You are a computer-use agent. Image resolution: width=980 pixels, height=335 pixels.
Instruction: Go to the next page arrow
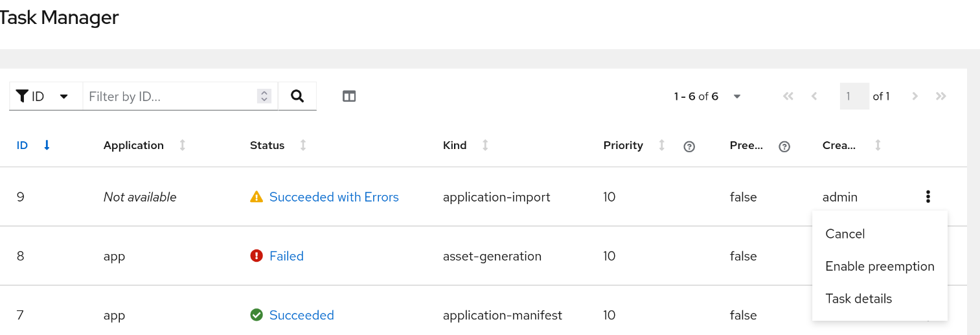(x=915, y=97)
